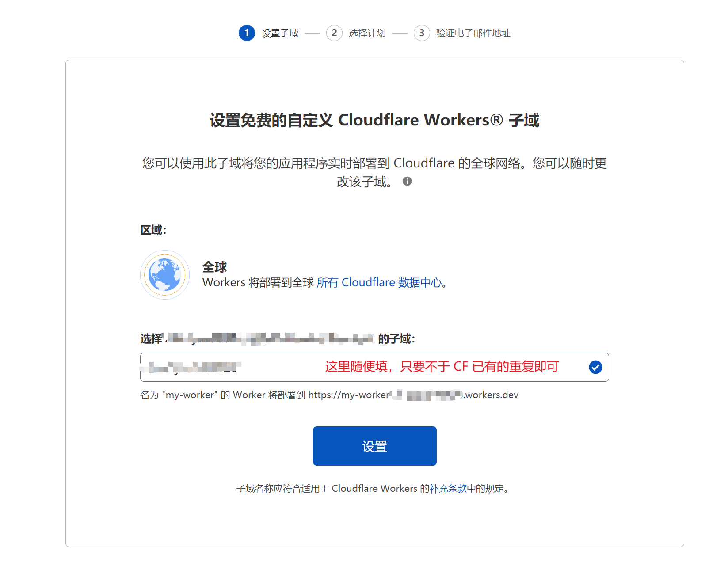
Task: Click the blue checkmark in subdomain field
Action: click(x=595, y=367)
